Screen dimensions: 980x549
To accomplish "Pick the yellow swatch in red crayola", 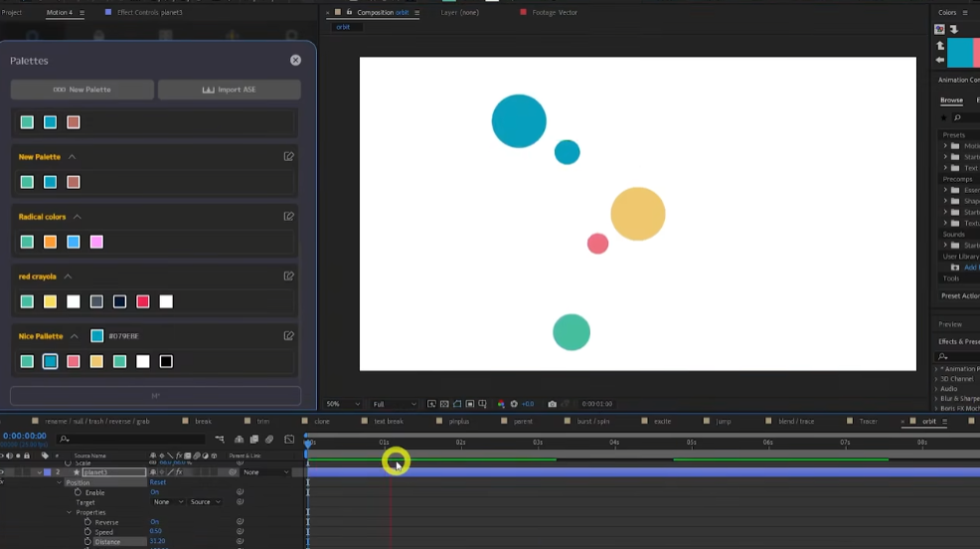I will tap(50, 302).
